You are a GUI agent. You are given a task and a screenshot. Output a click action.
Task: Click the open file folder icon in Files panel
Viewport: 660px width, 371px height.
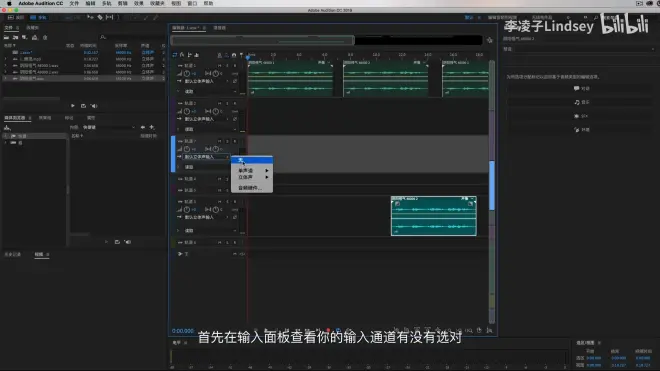(x=6, y=37)
